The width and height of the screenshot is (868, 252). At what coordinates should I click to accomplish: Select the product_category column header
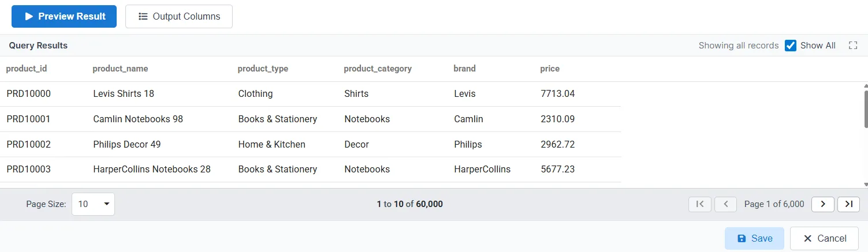pos(378,69)
